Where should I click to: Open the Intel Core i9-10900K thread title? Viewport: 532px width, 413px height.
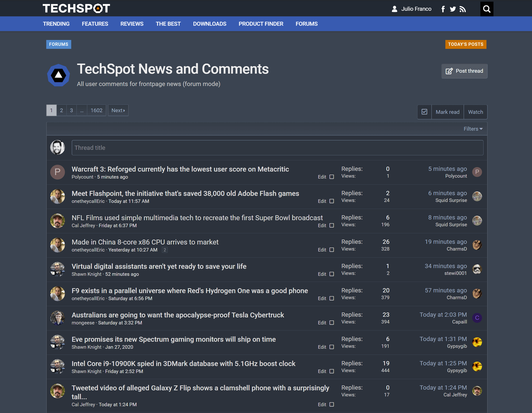(x=183, y=363)
